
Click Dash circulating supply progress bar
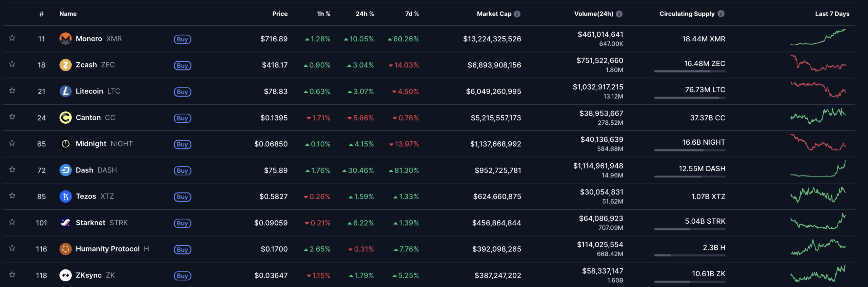690,176
